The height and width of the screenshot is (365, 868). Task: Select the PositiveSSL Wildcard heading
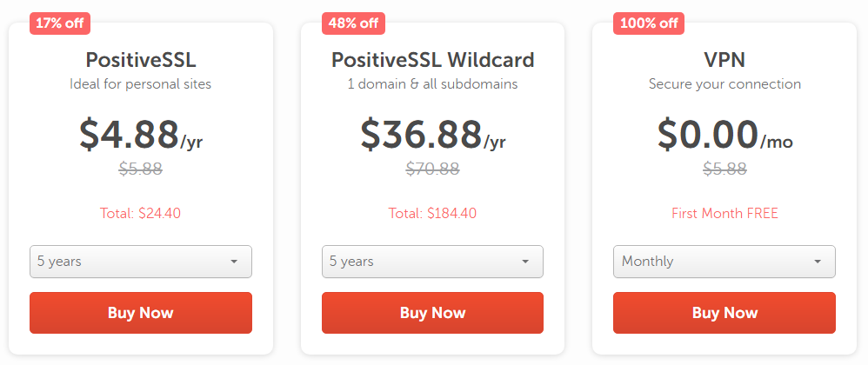(432, 60)
